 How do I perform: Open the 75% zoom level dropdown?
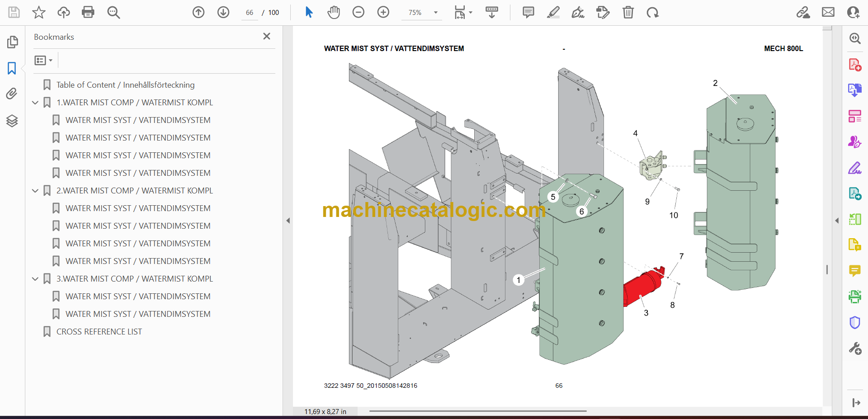pos(436,13)
